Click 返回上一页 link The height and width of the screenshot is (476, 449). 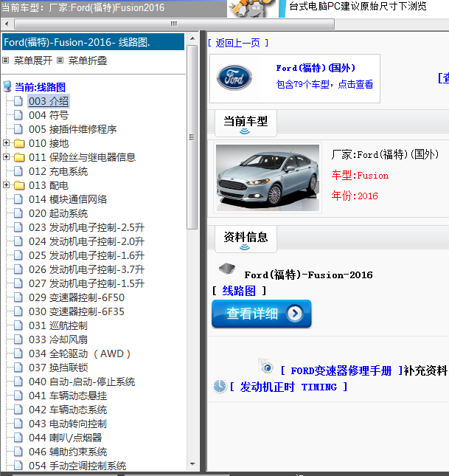pos(237,43)
